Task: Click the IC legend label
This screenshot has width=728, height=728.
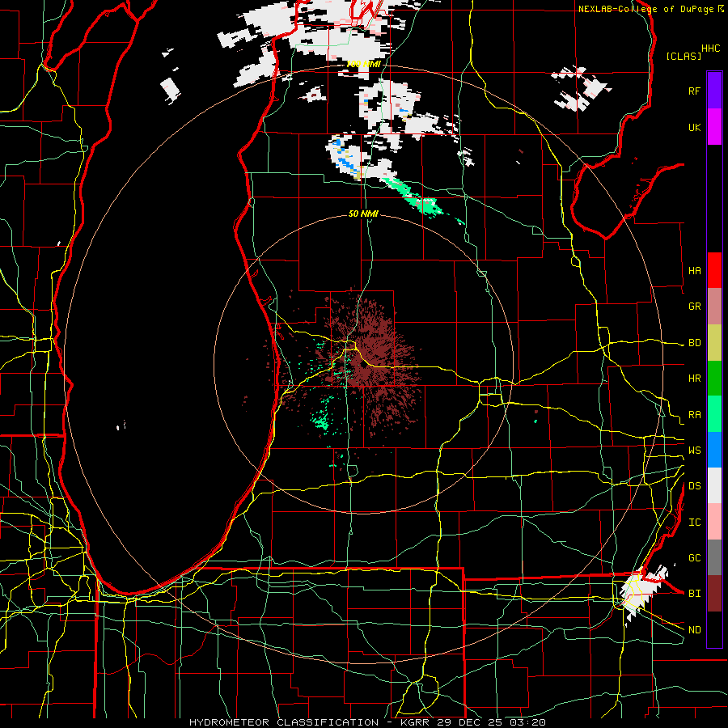Action: click(694, 523)
